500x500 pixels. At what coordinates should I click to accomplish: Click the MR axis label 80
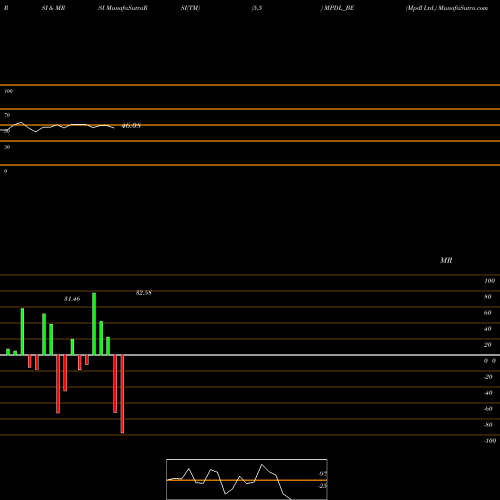tap(488, 297)
